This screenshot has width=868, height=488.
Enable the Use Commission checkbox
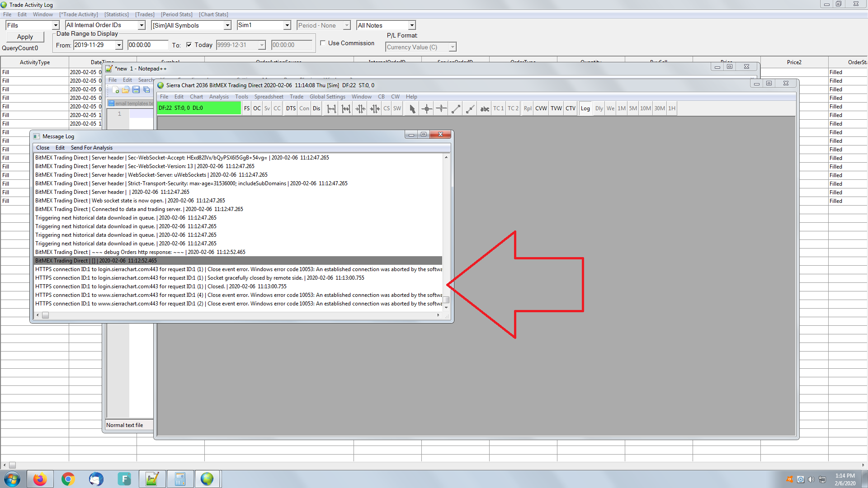(323, 43)
